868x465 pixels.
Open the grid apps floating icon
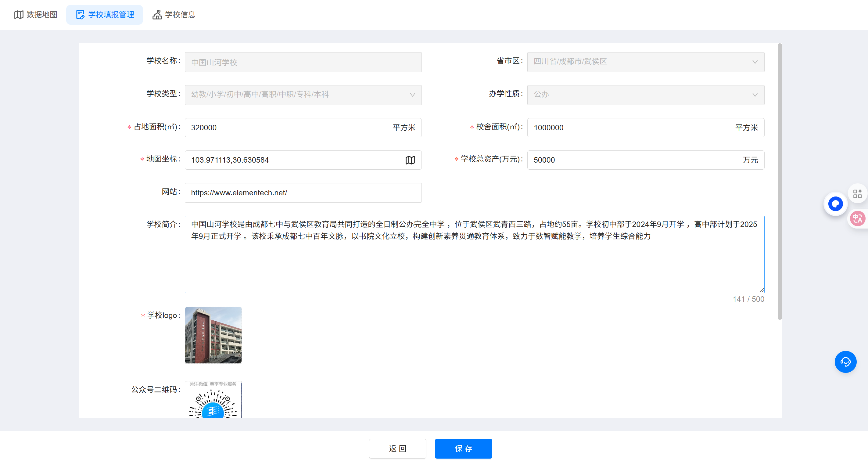857,193
